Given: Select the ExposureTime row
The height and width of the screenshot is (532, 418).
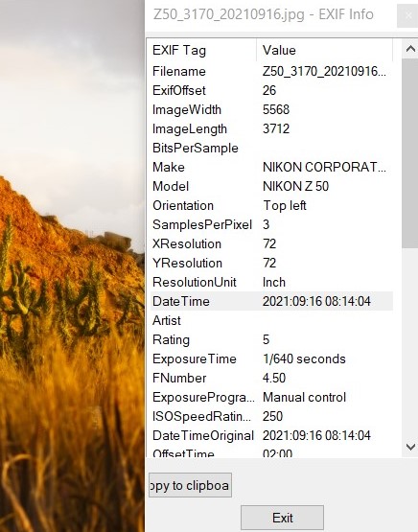Looking at the screenshot, I should click(x=271, y=359).
